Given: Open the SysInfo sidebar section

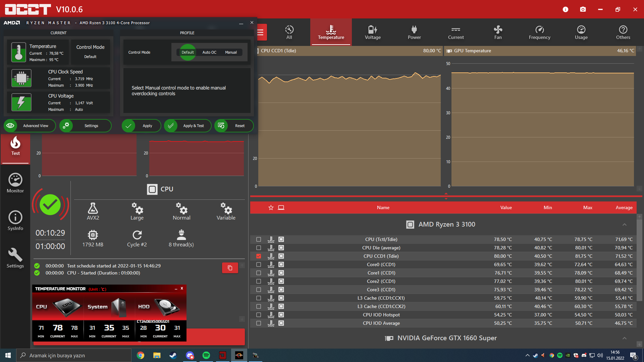Looking at the screenshot, I should (x=15, y=221).
